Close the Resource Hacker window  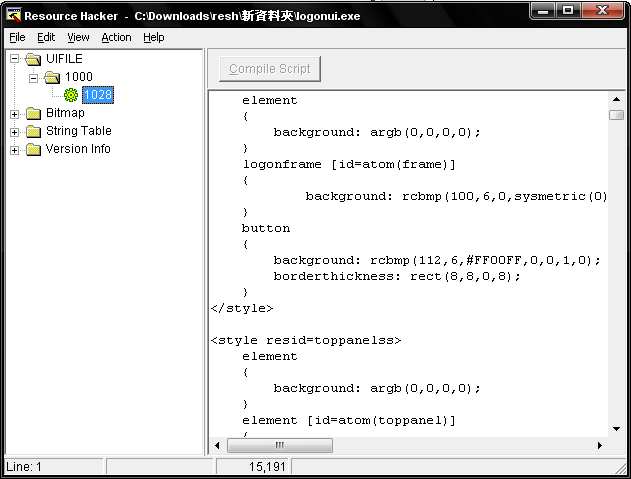click(602, 10)
